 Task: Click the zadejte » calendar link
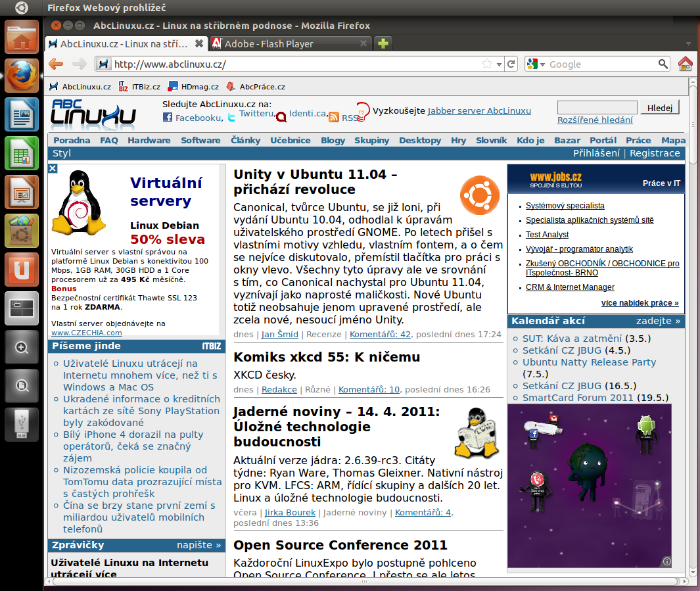[x=658, y=321]
